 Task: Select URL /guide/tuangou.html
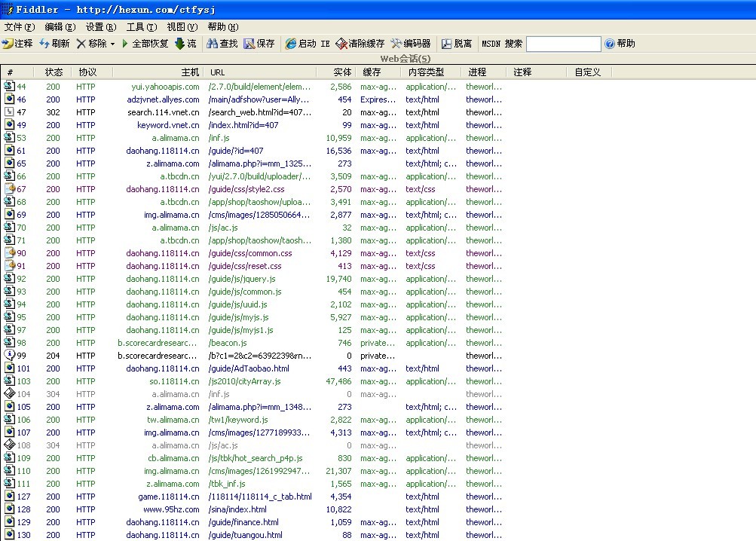tap(246, 535)
